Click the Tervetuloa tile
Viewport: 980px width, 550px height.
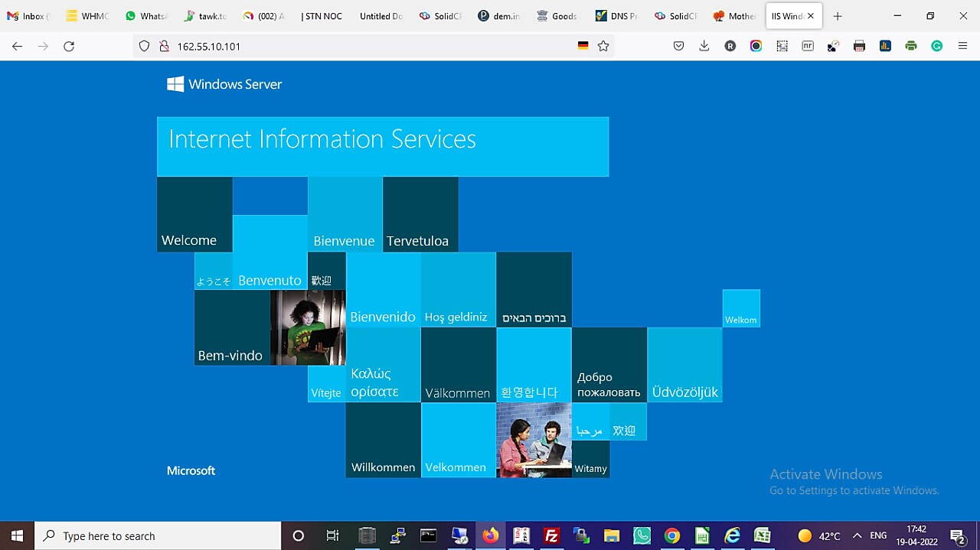420,214
